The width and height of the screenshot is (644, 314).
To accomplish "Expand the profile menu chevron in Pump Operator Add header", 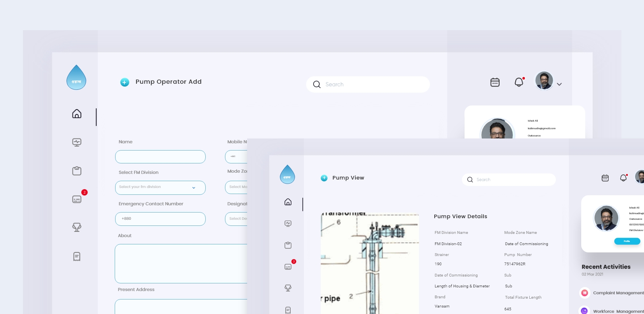I will point(559,85).
